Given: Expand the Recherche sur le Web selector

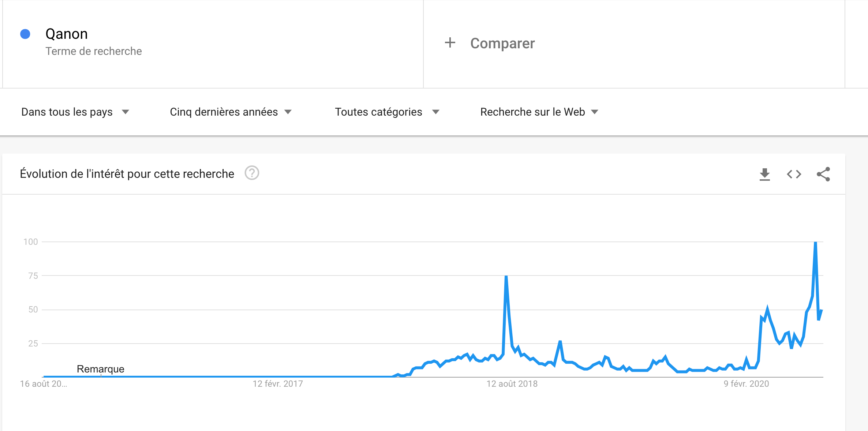Looking at the screenshot, I should point(539,112).
